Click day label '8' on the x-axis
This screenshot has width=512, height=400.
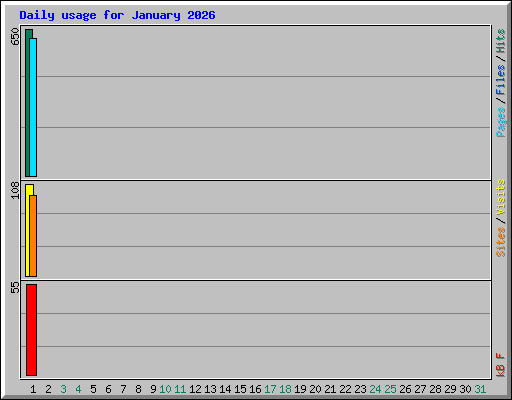pyautogui.click(x=138, y=389)
